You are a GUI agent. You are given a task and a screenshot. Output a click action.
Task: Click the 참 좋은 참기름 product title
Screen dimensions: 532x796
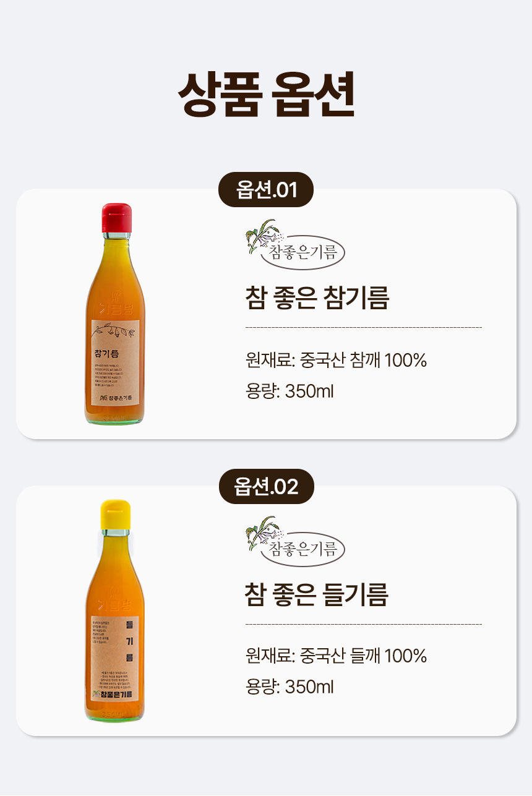pyautogui.click(x=317, y=298)
